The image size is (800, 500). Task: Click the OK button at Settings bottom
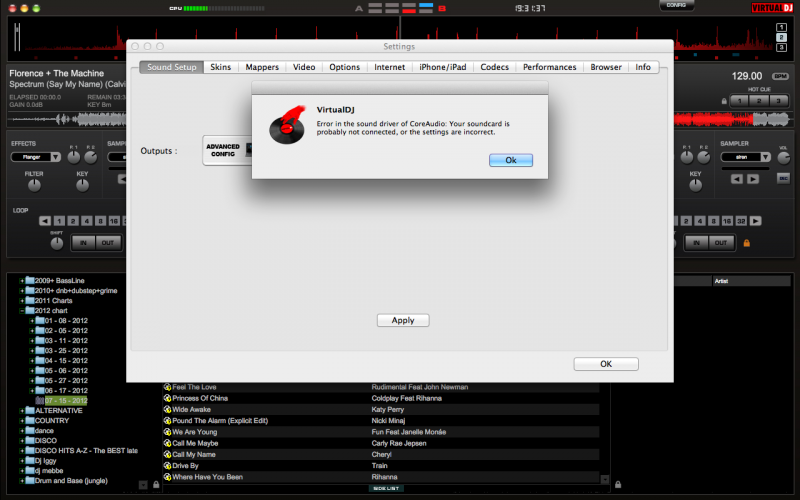click(x=606, y=364)
